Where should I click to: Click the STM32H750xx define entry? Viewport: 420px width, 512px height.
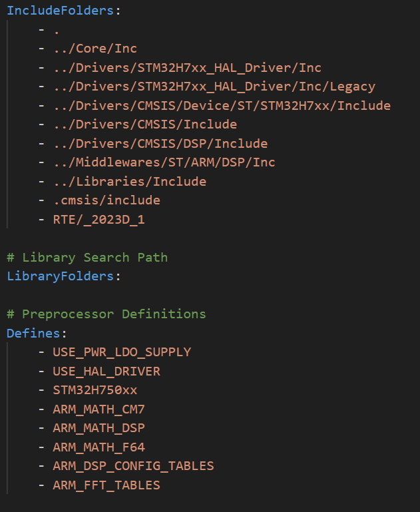tap(95, 389)
